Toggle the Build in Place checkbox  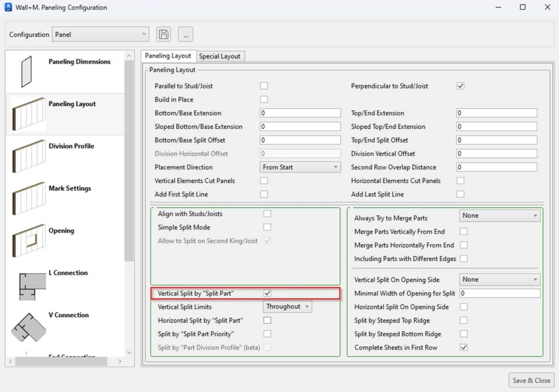(264, 99)
